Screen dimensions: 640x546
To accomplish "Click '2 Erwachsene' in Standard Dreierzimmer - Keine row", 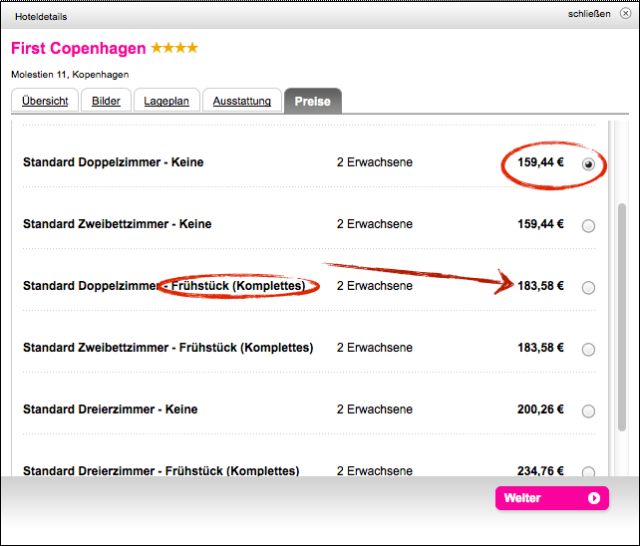I will pos(375,409).
